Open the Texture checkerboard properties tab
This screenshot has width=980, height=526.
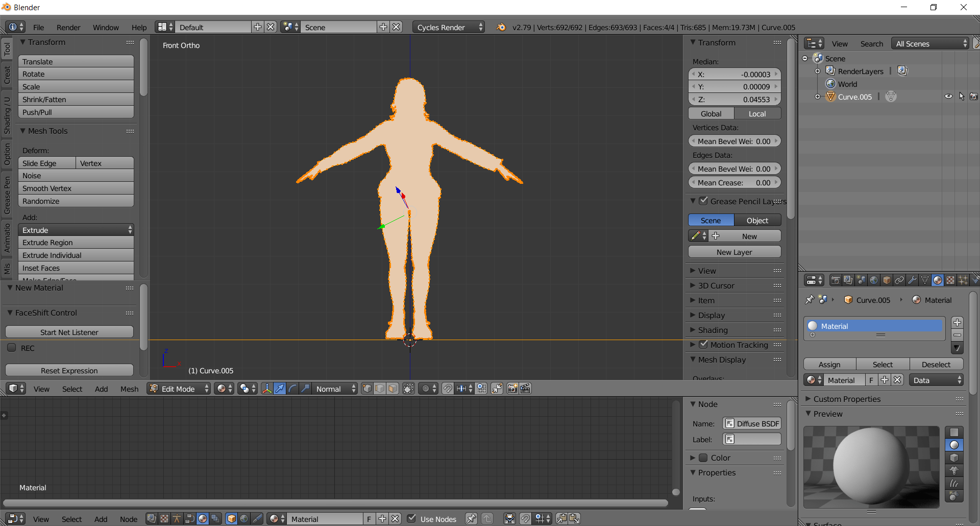(950, 280)
